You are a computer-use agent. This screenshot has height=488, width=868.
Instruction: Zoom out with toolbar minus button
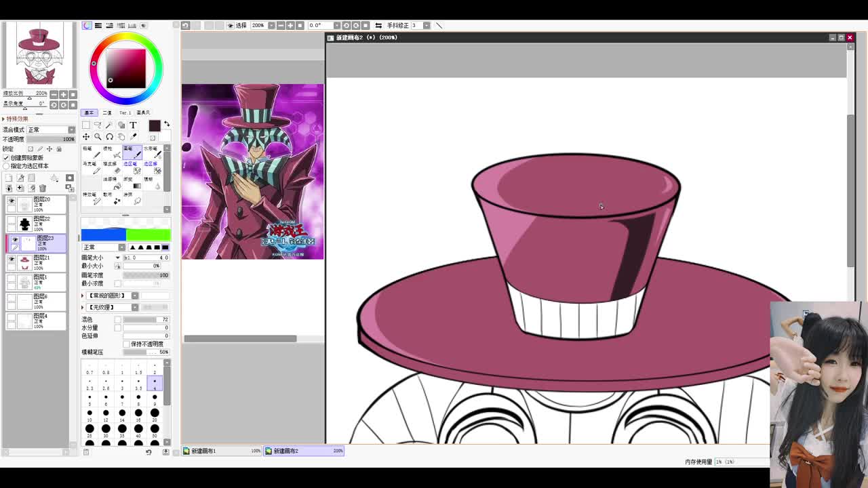pos(280,25)
